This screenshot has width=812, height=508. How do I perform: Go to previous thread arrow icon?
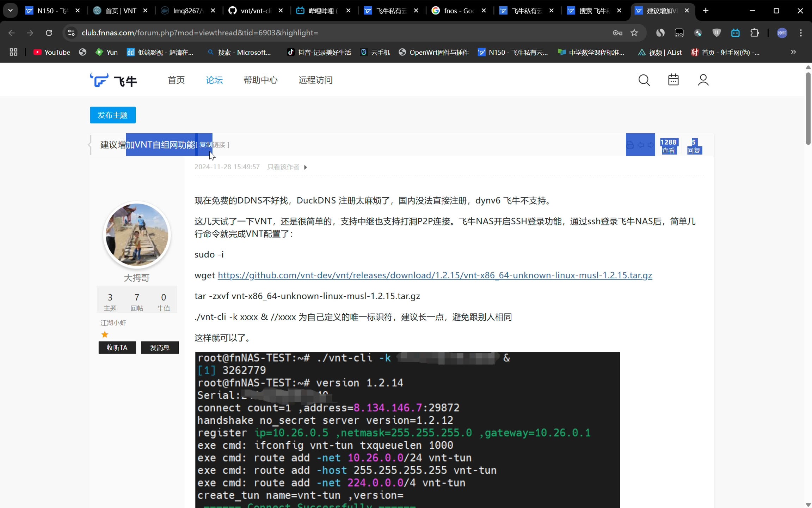pyautogui.click(x=641, y=145)
